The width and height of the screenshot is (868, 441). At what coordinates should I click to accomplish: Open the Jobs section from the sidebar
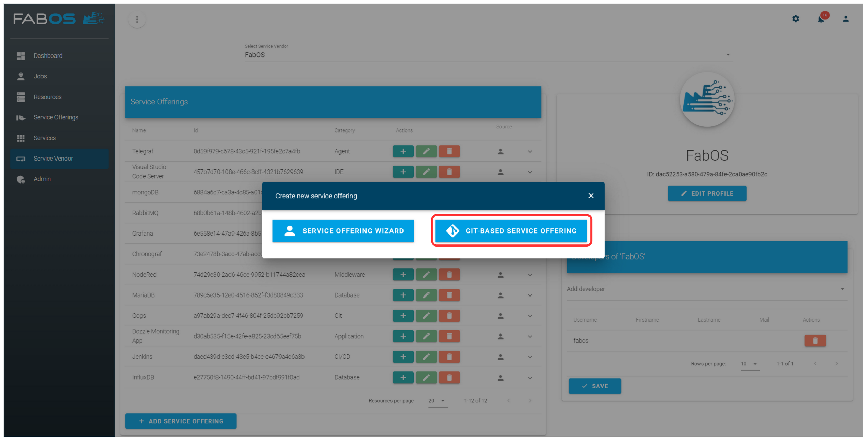point(40,76)
